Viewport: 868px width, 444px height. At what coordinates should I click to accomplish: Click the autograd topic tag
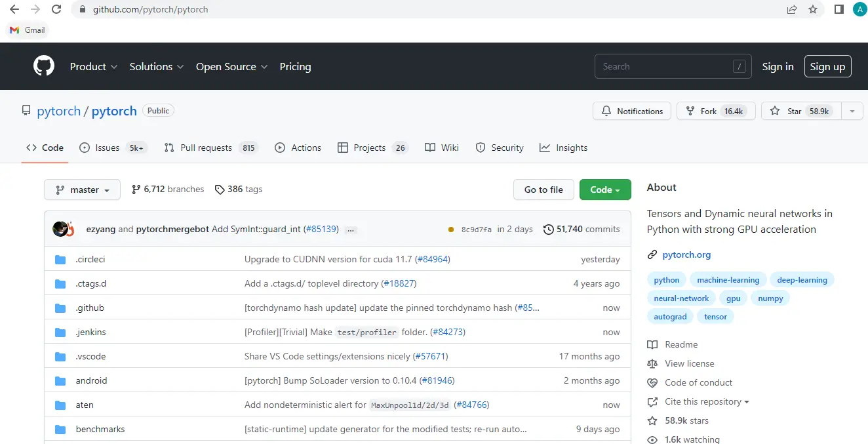(670, 317)
